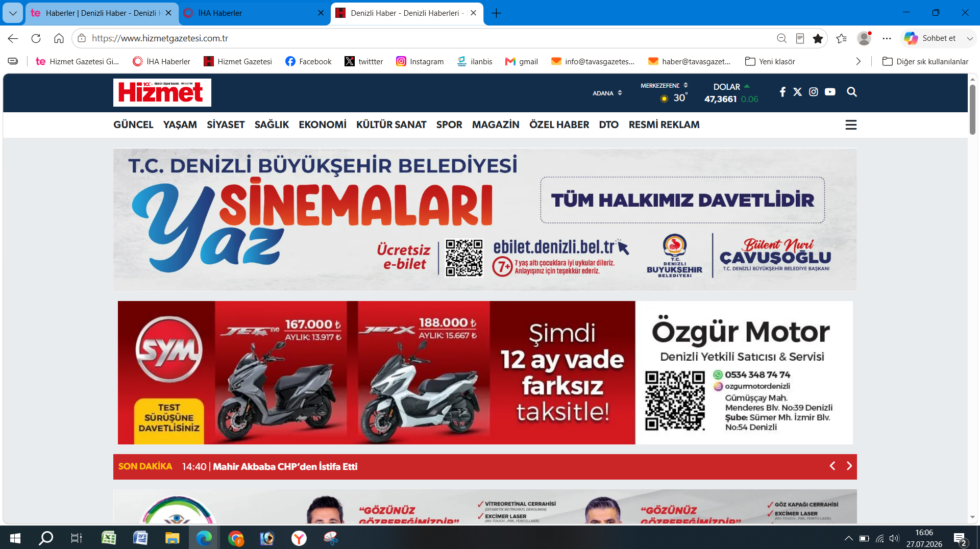This screenshot has width=980, height=549.
Task: Open File Explorer from the taskbar
Action: click(x=172, y=538)
